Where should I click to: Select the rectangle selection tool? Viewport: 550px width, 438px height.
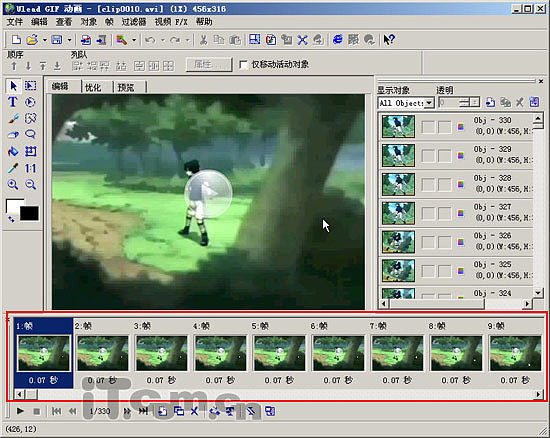click(31, 86)
